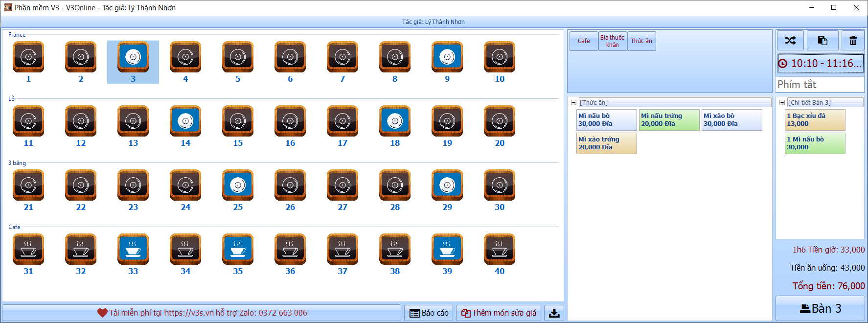Click into the Phím tắt field
Image resolution: width=868 pixels, height=323 pixels.
click(820, 84)
